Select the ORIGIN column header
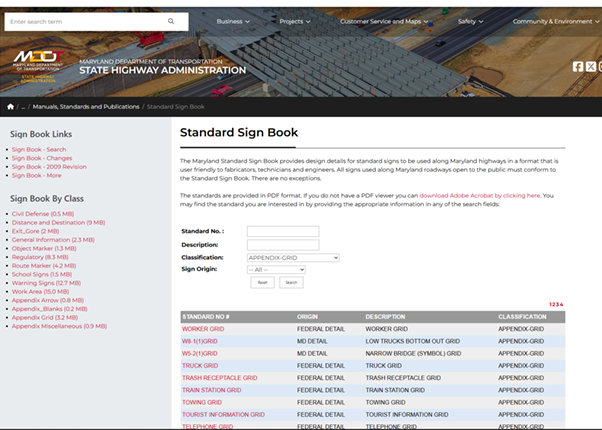Viewport: 602px width, 430px height. [x=307, y=317]
